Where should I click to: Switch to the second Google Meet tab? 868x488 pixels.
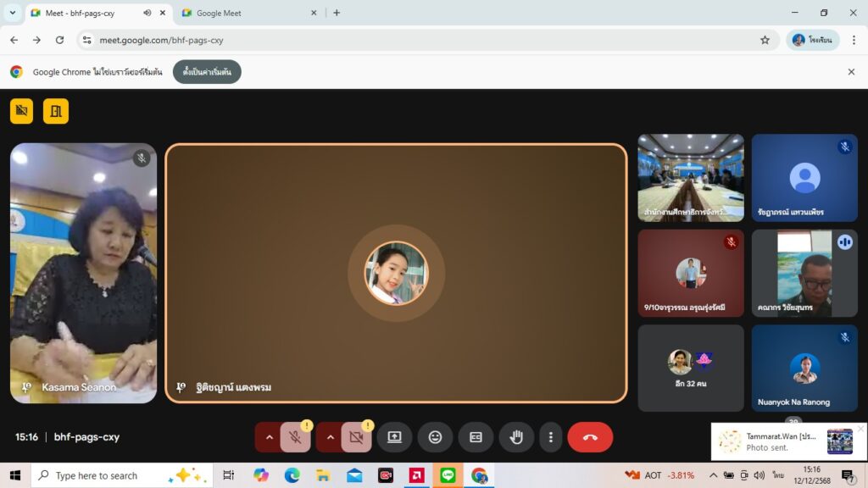(246, 13)
